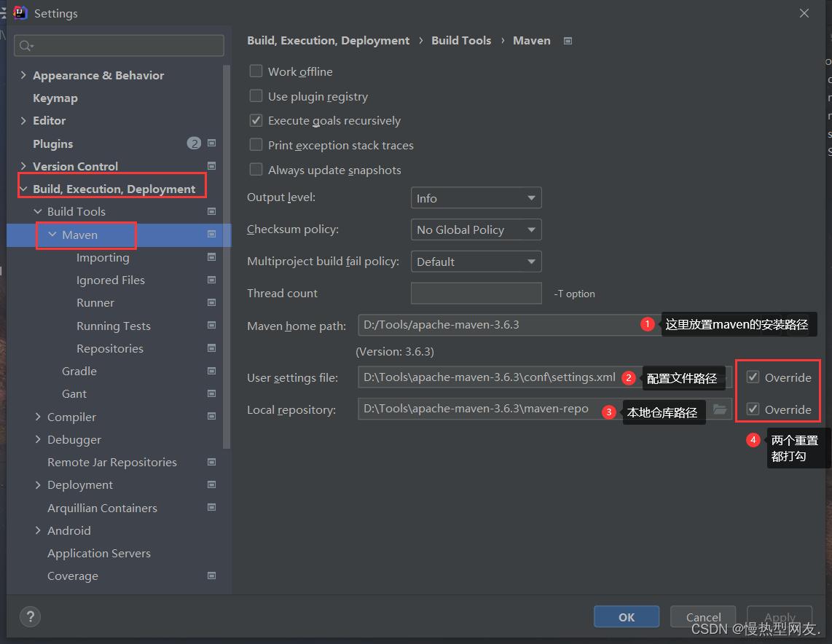Open help with the question mark button
Image resolution: width=832 pixels, height=644 pixels.
31,616
